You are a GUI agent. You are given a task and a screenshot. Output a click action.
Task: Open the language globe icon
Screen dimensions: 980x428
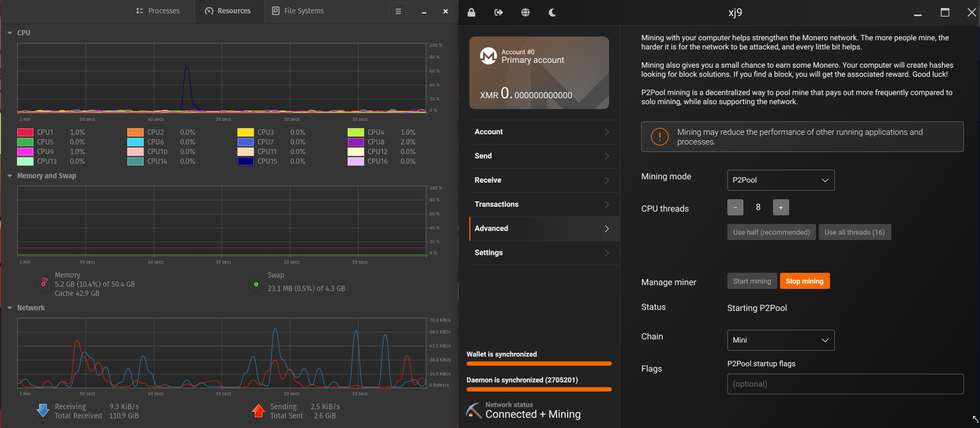click(x=526, y=12)
